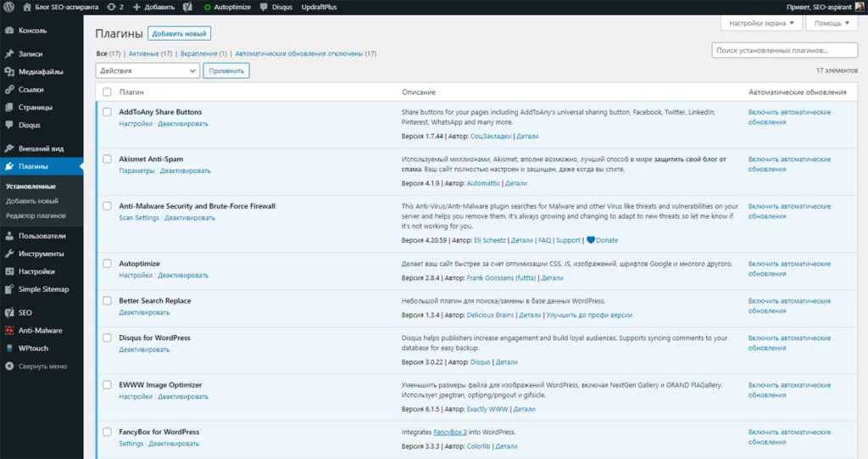Open the Консоль dashboard icon in sidebar
Screen dimensions: 868x459
[x=9, y=31]
